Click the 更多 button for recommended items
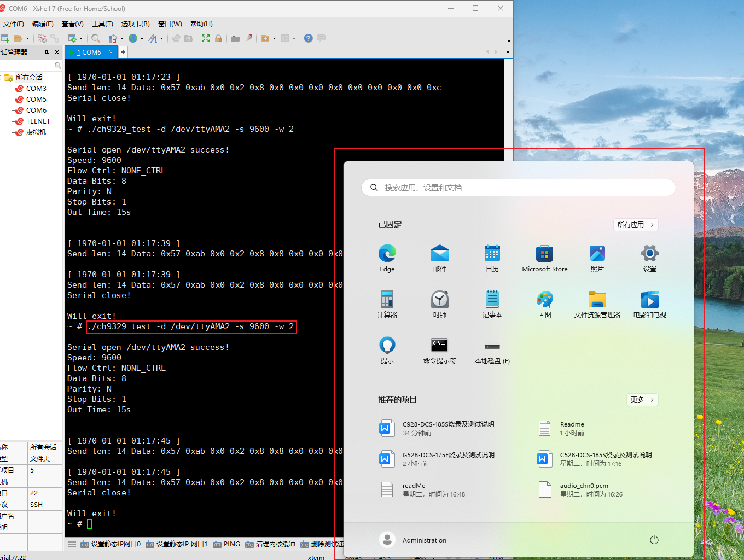This screenshot has width=744, height=560. (642, 400)
